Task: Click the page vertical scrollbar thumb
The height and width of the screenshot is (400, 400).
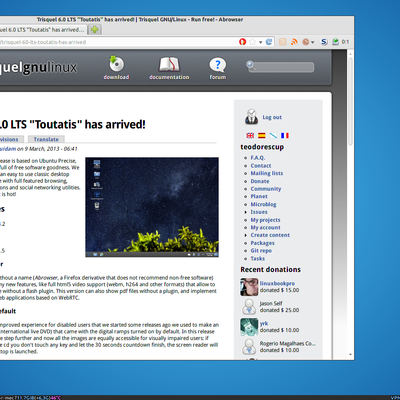Action: point(350,102)
